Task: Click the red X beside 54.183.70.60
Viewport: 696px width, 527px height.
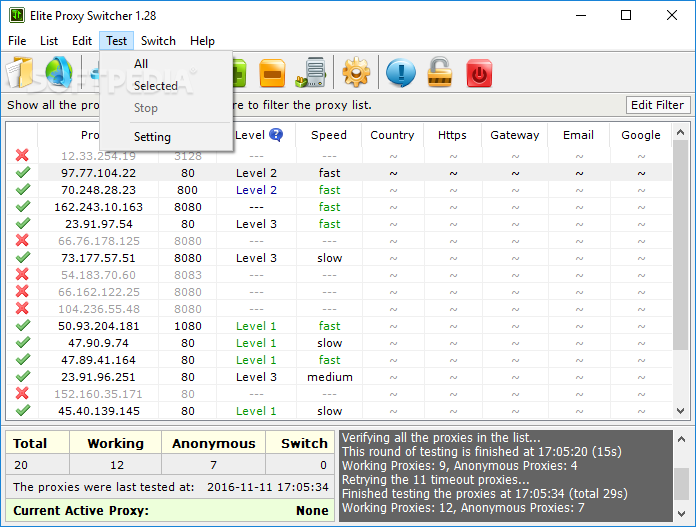Action: coord(22,274)
